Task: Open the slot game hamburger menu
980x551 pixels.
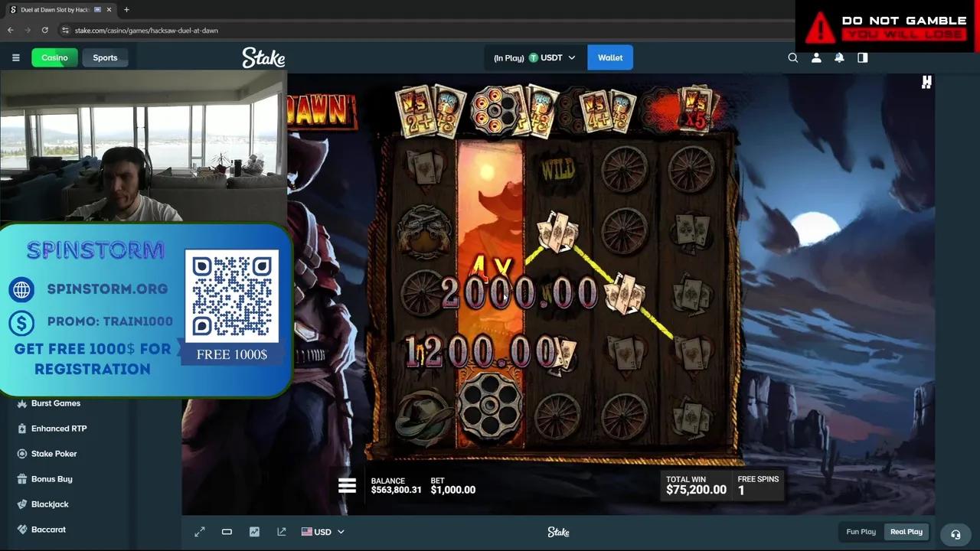Action: click(x=347, y=486)
